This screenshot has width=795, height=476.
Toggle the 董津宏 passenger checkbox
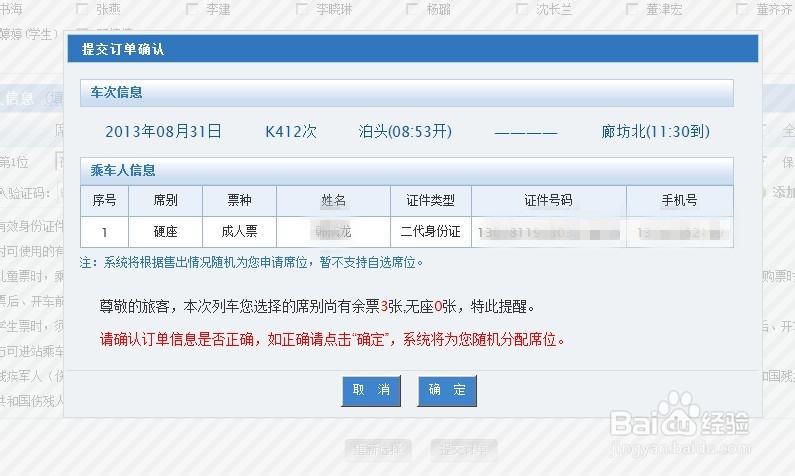[632, 9]
